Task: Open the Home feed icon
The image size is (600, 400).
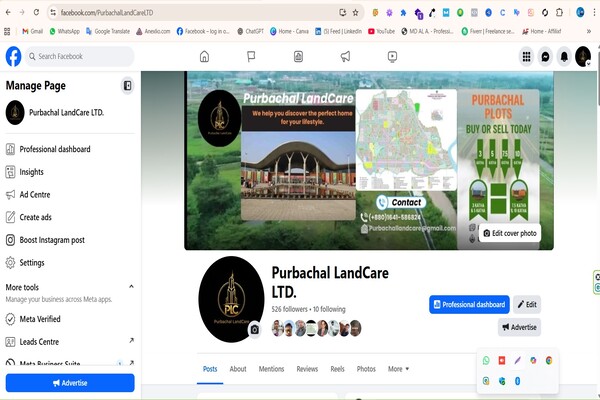Action: [204, 57]
